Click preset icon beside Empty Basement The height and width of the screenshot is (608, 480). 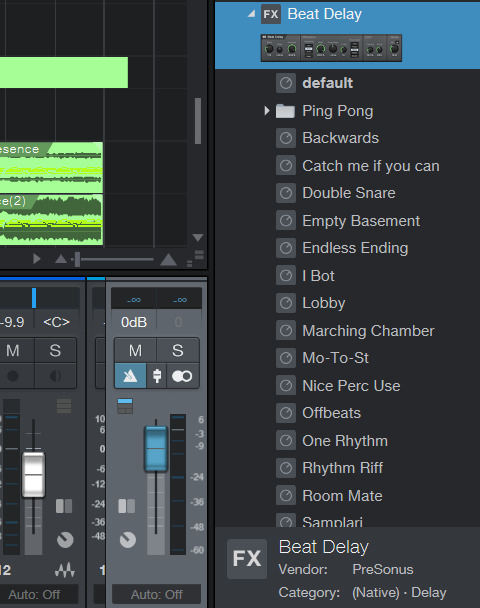click(x=286, y=221)
